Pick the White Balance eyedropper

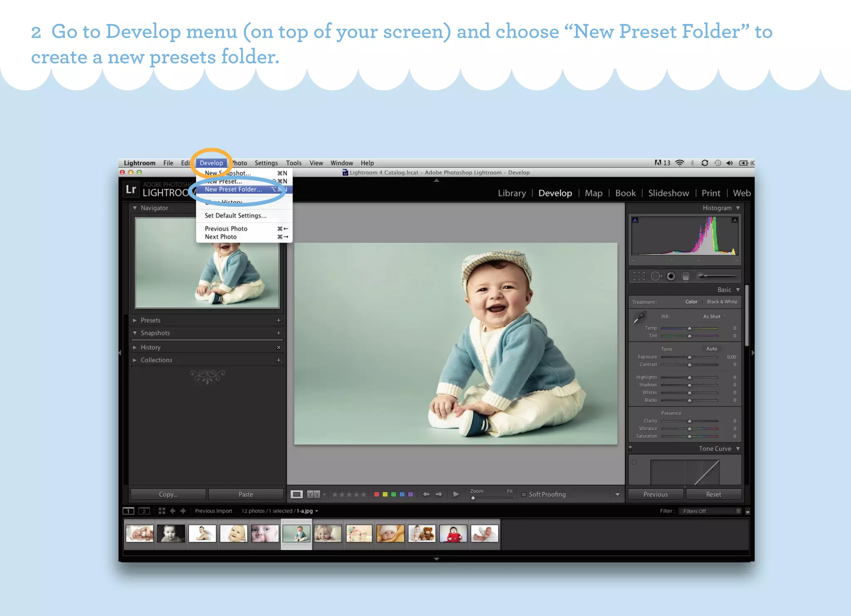point(639,317)
